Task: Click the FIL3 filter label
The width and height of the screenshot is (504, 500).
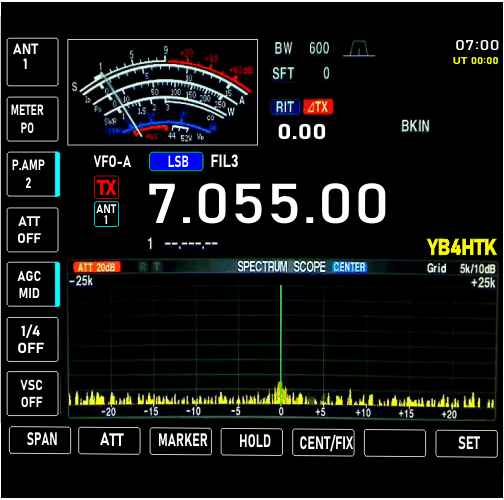Action: pyautogui.click(x=224, y=162)
